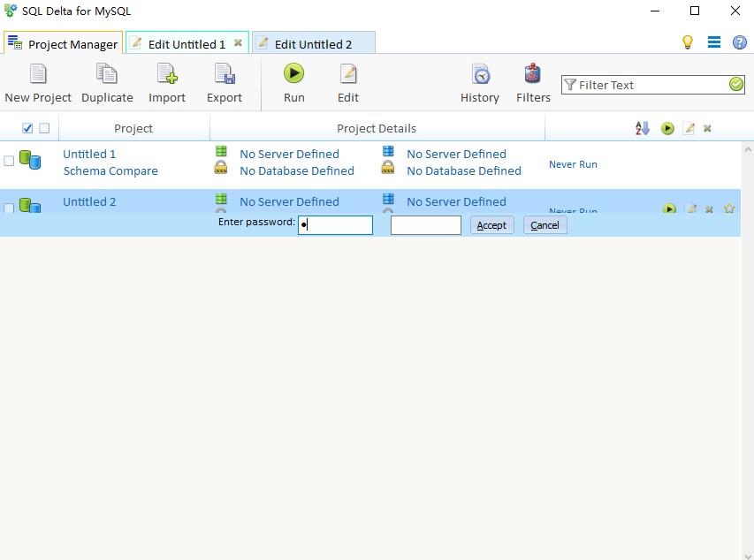Viewport: 754px width, 560px height.
Task: Click Untitled 1 source No Database Defined
Action: (297, 171)
